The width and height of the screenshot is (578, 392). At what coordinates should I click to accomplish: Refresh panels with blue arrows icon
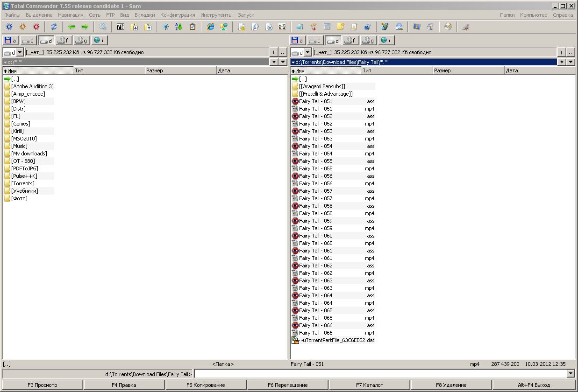pos(54,27)
